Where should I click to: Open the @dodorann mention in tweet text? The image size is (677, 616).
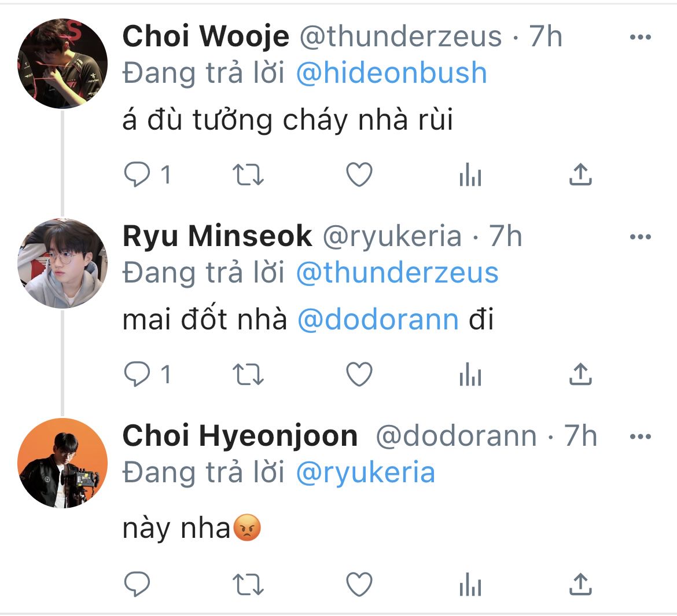pos(378,320)
